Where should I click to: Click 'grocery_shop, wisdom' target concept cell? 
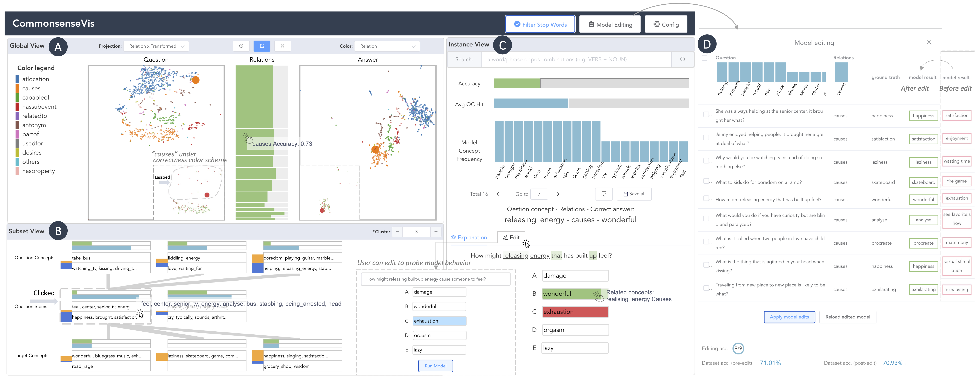[302, 366]
